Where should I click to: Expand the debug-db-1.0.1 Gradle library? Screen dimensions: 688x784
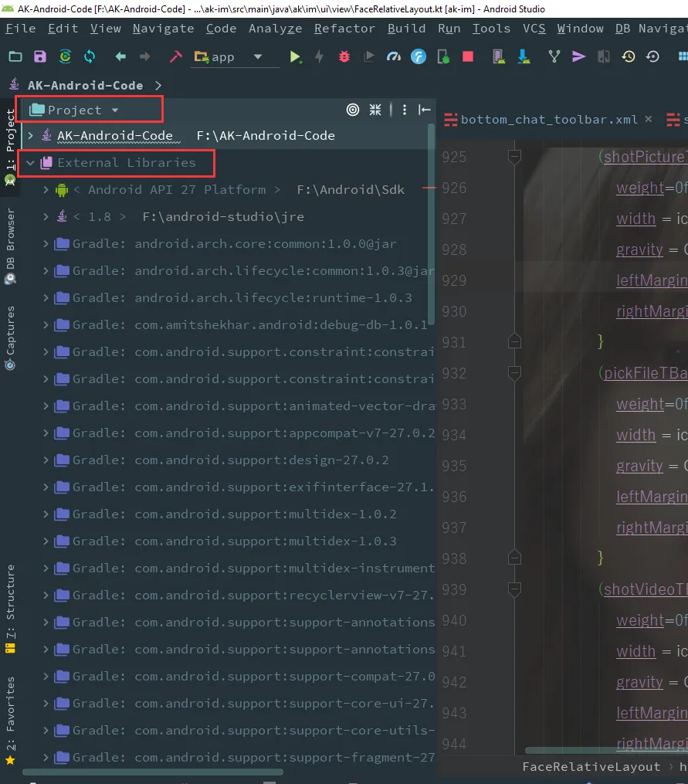(x=46, y=325)
